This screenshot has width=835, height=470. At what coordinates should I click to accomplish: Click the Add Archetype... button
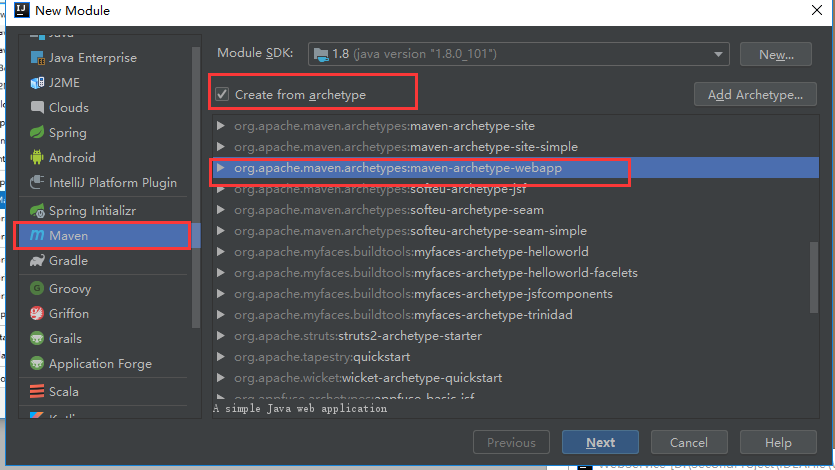755,94
